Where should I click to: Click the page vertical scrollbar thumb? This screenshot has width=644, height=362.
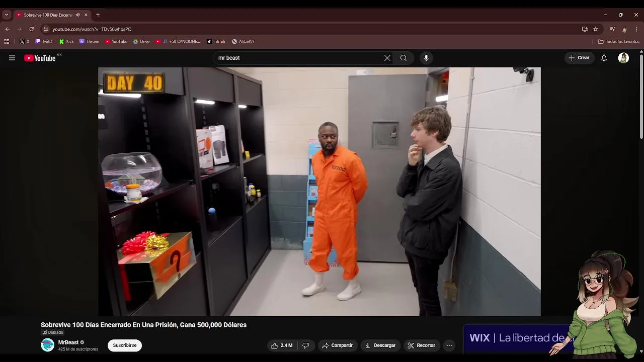(641, 97)
